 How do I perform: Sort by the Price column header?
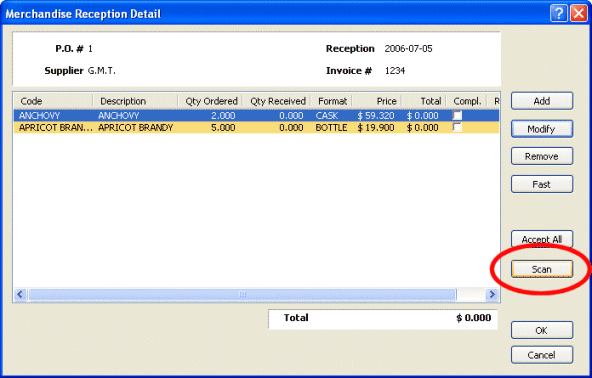tap(377, 101)
